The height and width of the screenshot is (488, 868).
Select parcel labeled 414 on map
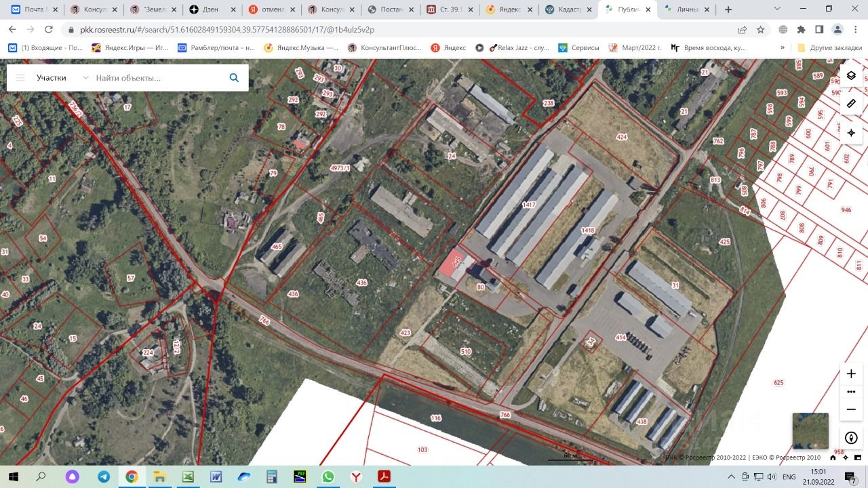(620, 337)
